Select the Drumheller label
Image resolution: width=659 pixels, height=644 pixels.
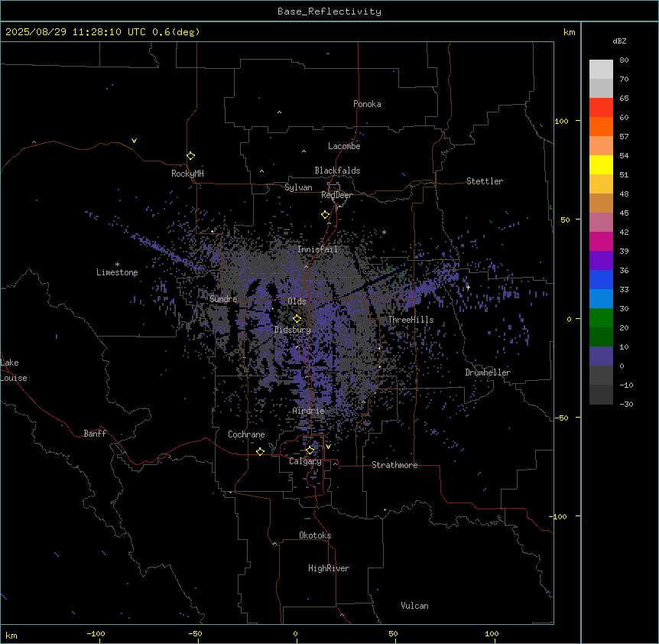pos(488,372)
